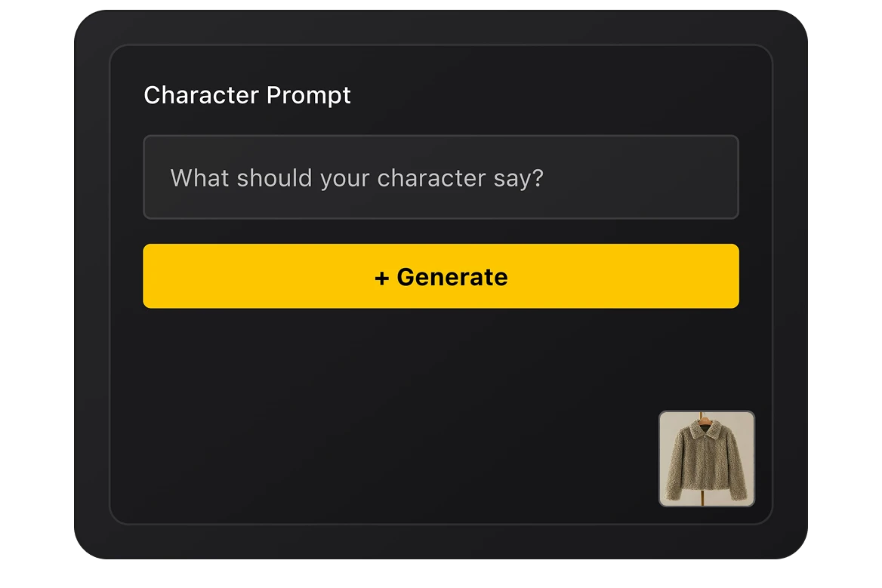Viewport: 882px width, 588px height.
Task: Click the word 'Prompt' in the panel title
Action: click(309, 95)
